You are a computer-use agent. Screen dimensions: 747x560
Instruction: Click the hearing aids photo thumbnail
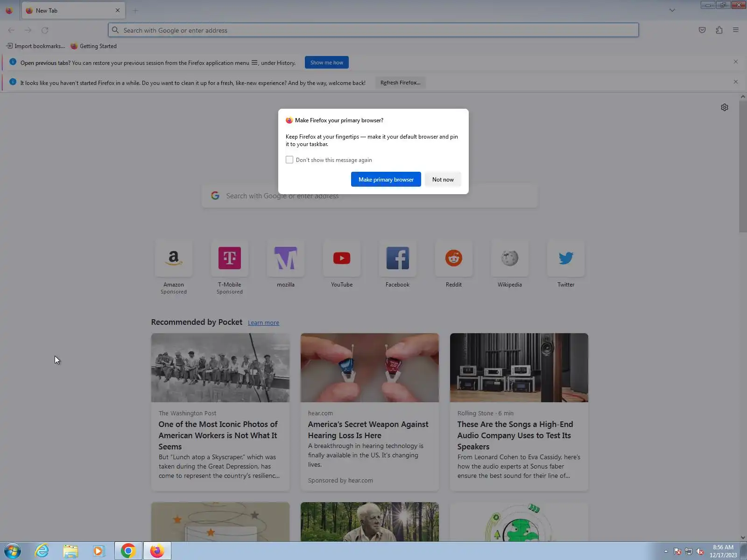tap(370, 368)
